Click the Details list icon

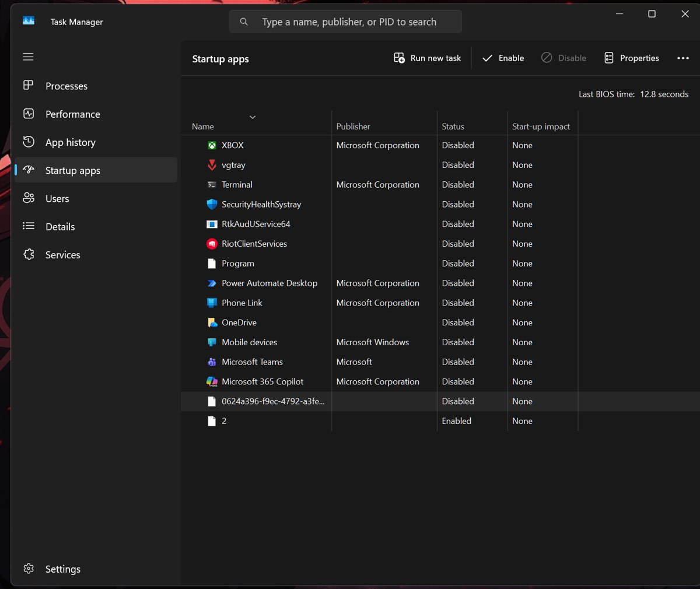tap(28, 226)
